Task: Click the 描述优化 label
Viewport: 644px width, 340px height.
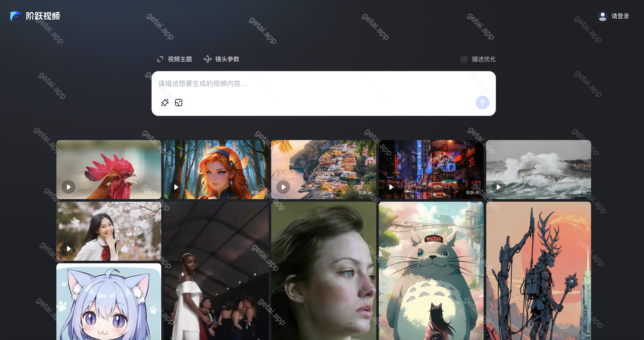Action: point(483,59)
